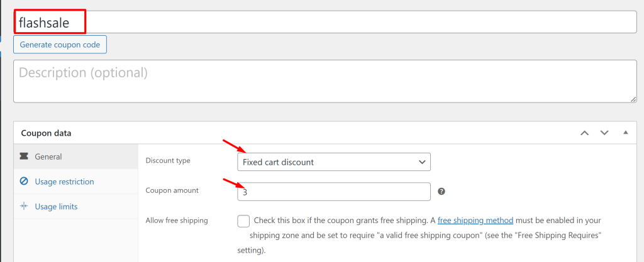Collapse the Coupon data panel
The image size is (644, 262).
[626, 133]
